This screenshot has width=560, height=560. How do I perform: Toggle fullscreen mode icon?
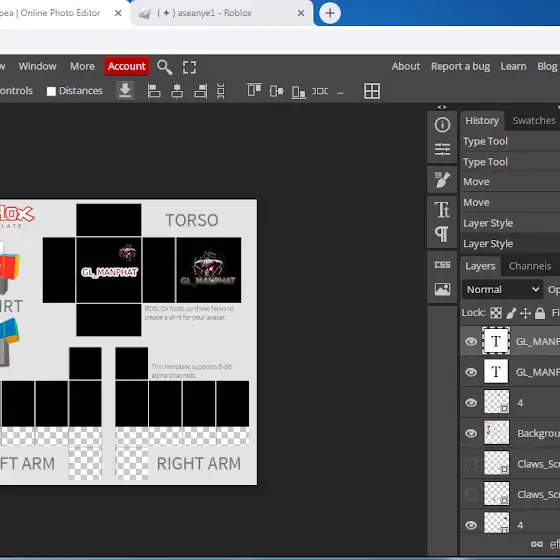(x=189, y=67)
